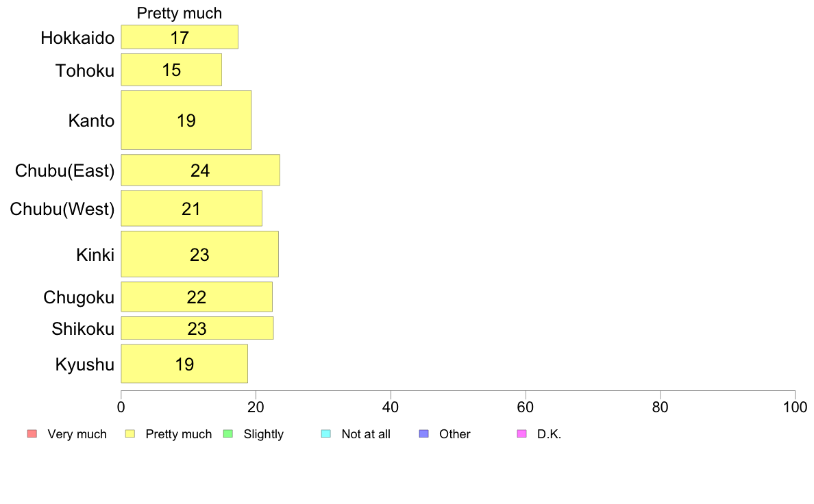Click the green Slightly legend swatch
Viewport: 814px width, 504px height.
[x=229, y=433]
